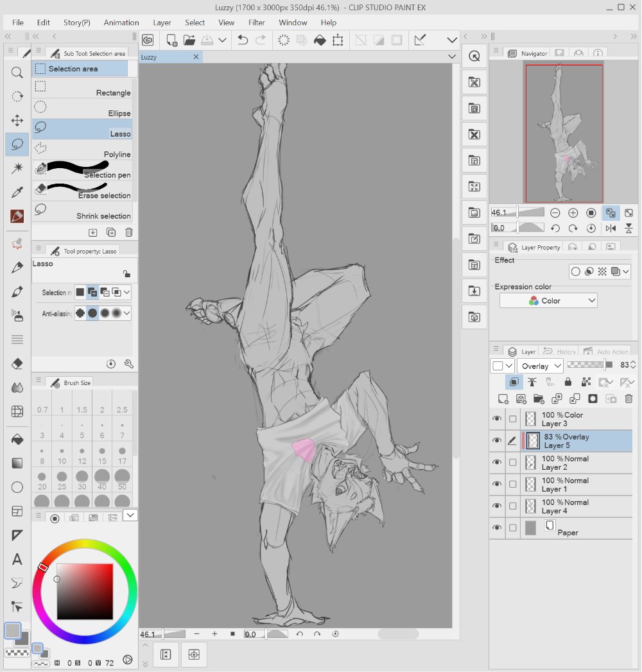Flip horizontal in Navigator panel

(x=611, y=228)
